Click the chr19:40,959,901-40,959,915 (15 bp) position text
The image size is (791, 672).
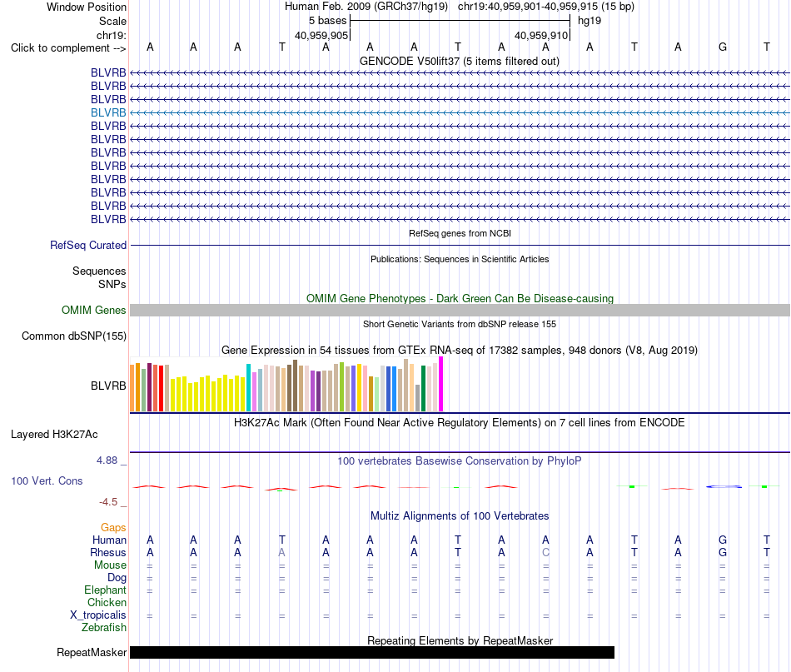pyautogui.click(x=546, y=7)
